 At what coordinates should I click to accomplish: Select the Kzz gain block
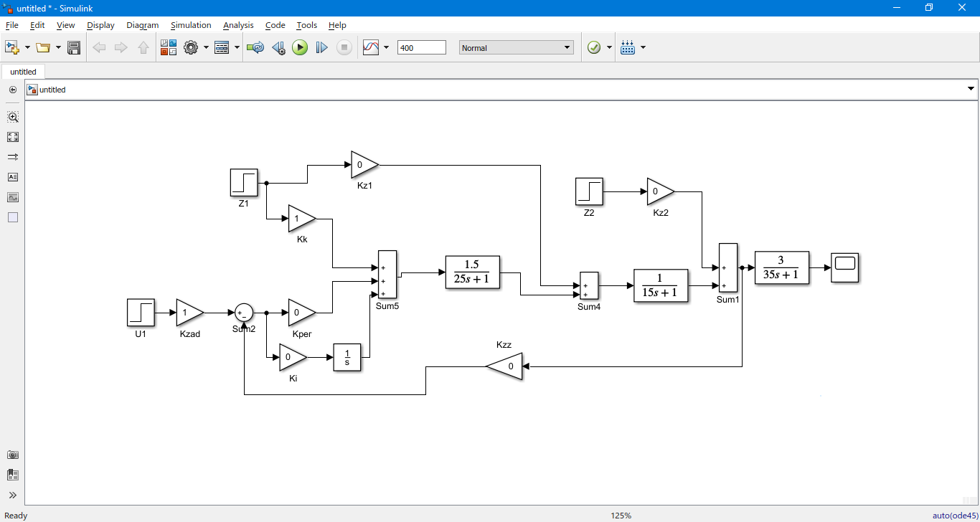point(506,366)
